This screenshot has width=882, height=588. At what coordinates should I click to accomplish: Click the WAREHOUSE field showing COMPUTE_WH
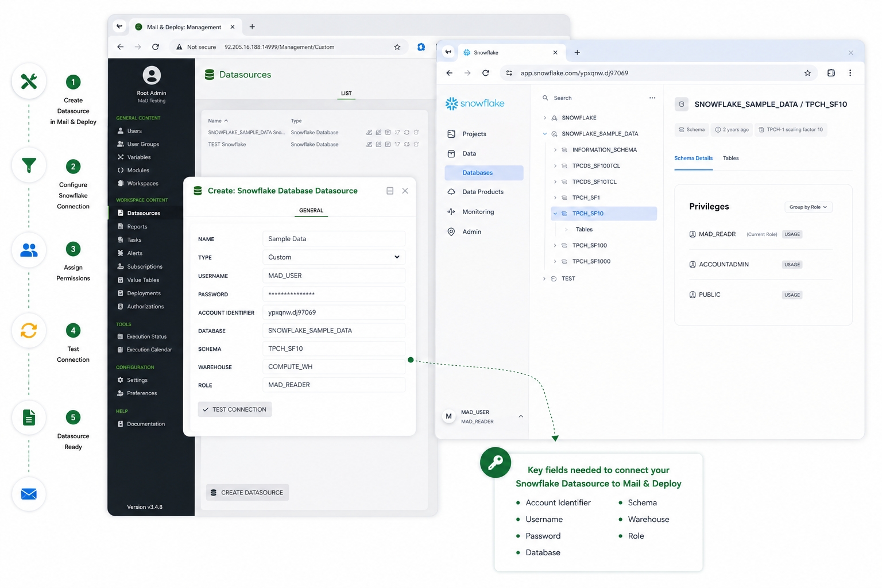pyautogui.click(x=334, y=367)
